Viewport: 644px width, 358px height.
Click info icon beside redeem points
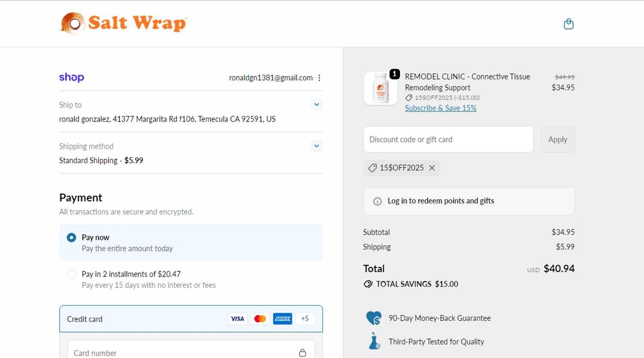tap(377, 201)
